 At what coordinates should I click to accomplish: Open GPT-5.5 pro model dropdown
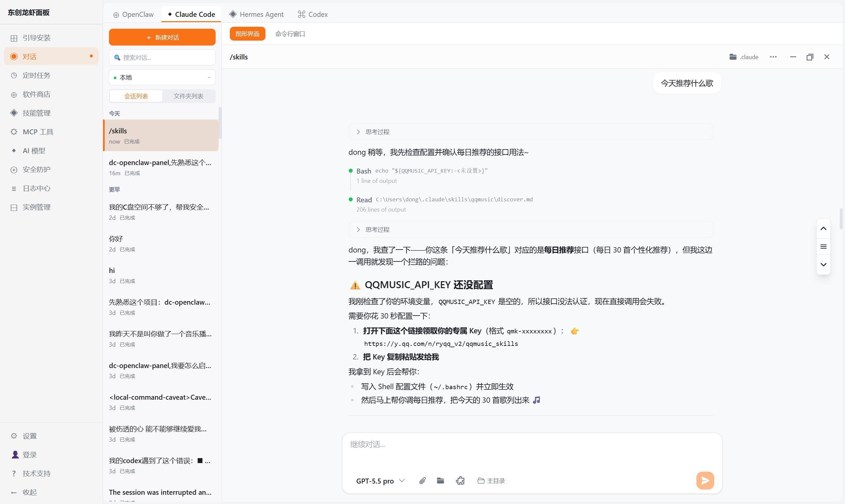click(380, 481)
